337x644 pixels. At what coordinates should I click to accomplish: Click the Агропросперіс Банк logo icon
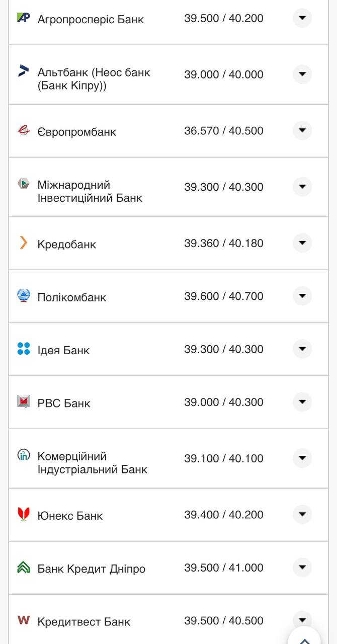[x=24, y=18]
